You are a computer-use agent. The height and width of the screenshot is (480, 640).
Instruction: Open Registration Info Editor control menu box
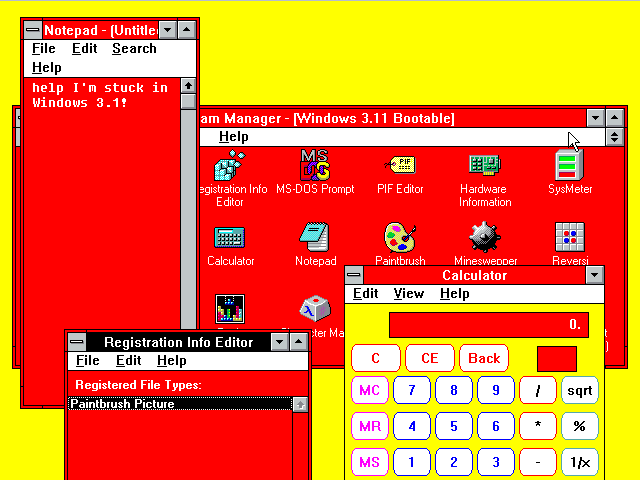click(76, 342)
